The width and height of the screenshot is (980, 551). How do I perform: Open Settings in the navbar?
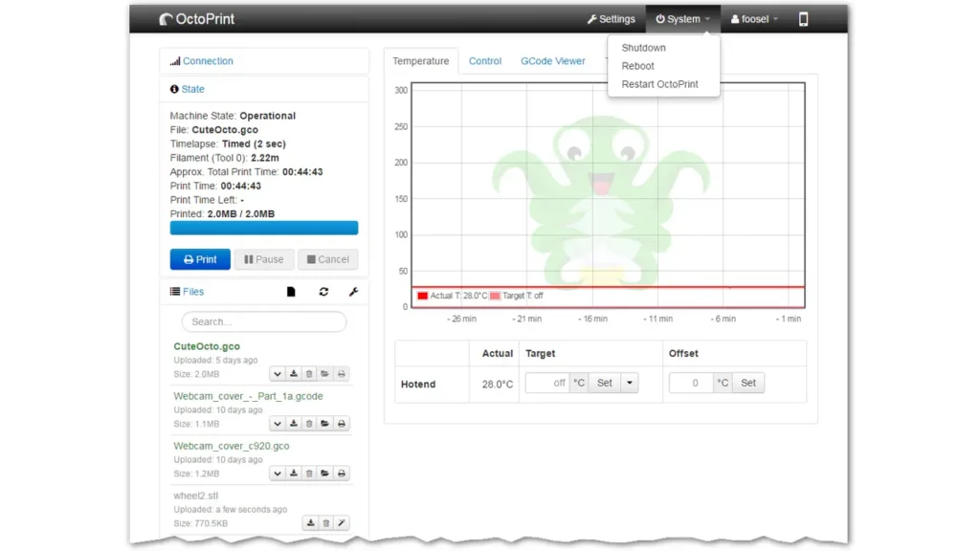[x=611, y=19]
